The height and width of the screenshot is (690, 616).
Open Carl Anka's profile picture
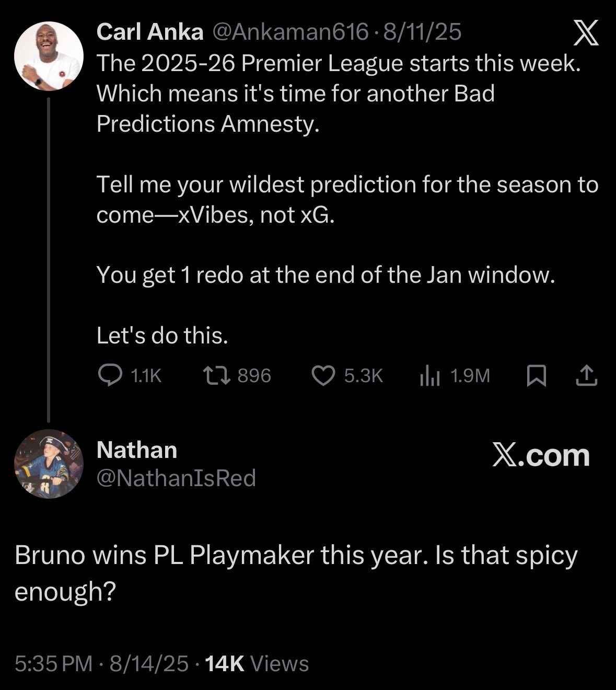49,56
